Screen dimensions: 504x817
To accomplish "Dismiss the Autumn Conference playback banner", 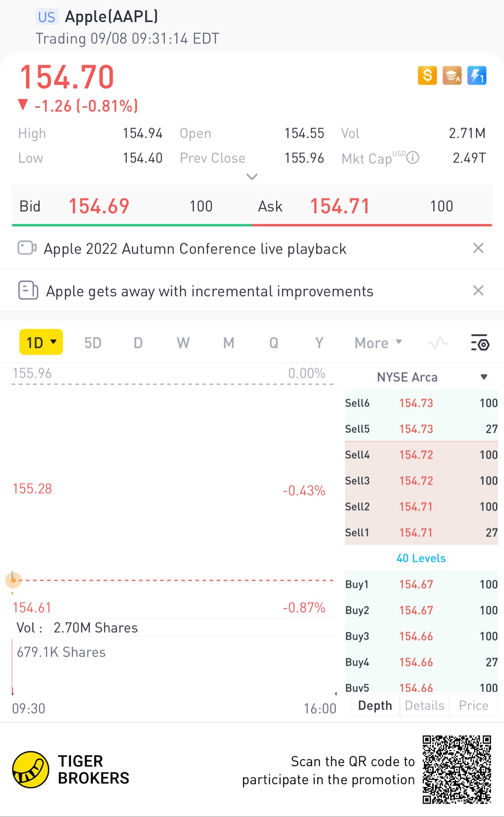I will 478,248.
